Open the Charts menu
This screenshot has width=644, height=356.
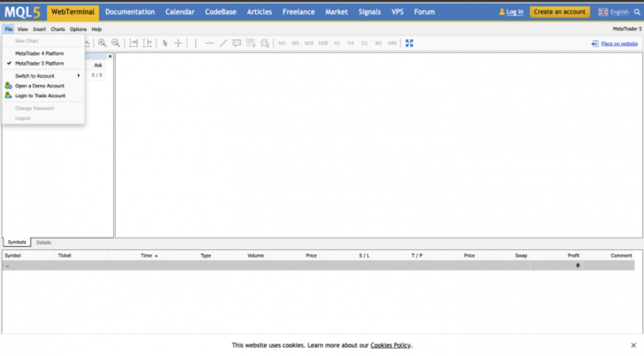(58, 29)
